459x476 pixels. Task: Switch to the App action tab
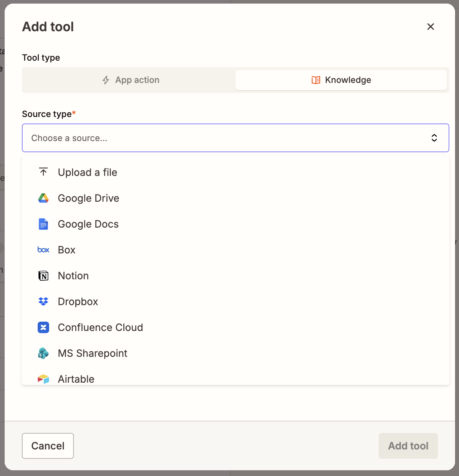point(130,80)
